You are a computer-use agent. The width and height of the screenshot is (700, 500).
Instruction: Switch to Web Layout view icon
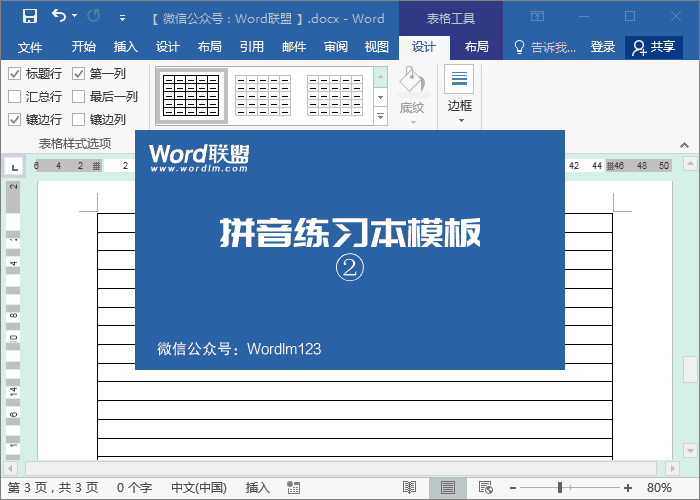click(485, 488)
